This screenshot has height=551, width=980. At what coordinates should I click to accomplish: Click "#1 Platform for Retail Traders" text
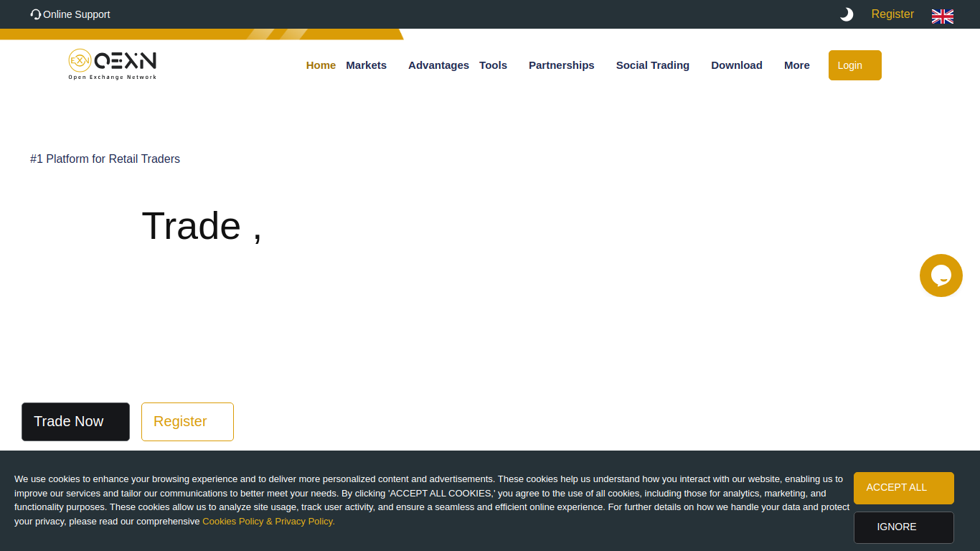click(x=105, y=159)
